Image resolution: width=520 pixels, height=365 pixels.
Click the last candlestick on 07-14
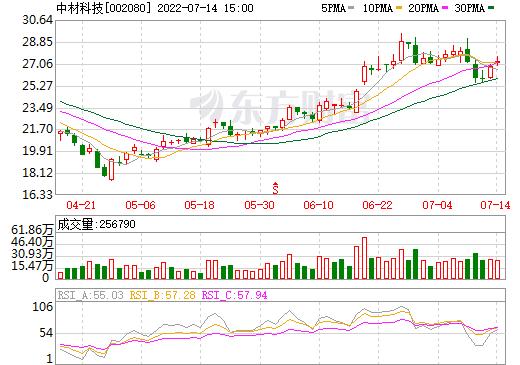pos(498,62)
